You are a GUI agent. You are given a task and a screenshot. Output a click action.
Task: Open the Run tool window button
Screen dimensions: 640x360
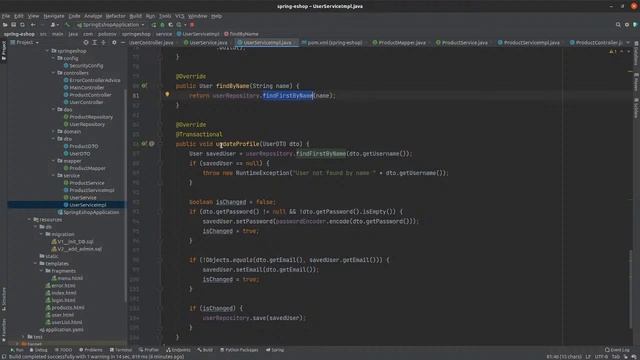[x=16, y=350]
